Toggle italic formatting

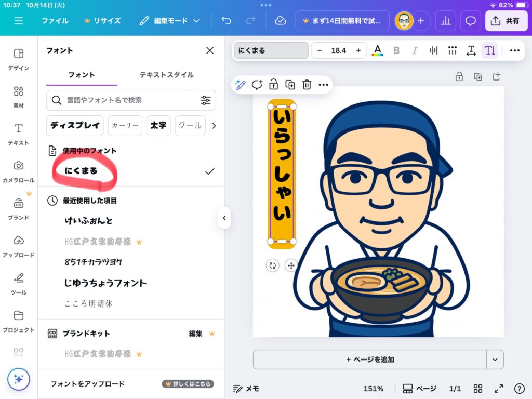[415, 50]
